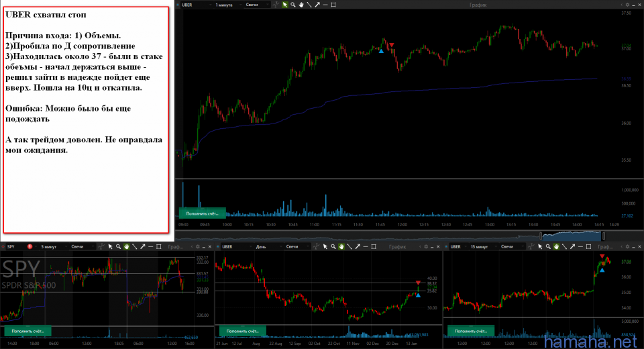This screenshot has height=349, width=644.
Task: Open the '15 минут' timeframe dropdown
Action: [483, 246]
